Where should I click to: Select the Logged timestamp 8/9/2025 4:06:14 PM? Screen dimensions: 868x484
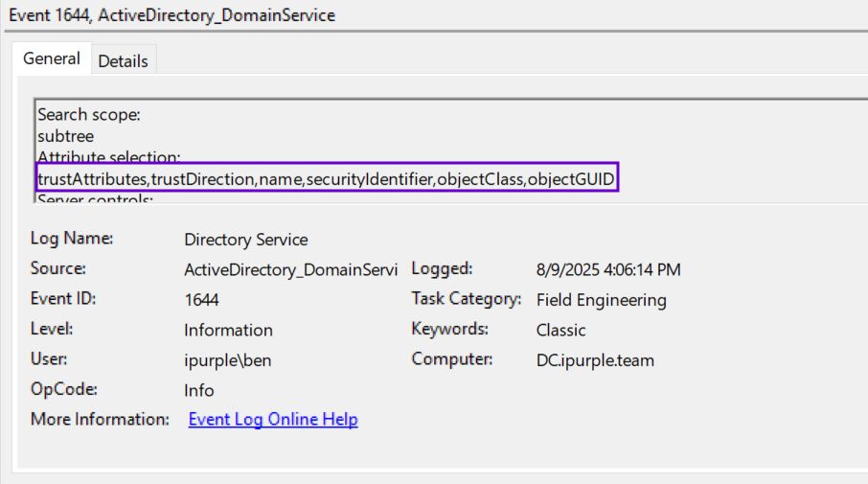pos(608,270)
